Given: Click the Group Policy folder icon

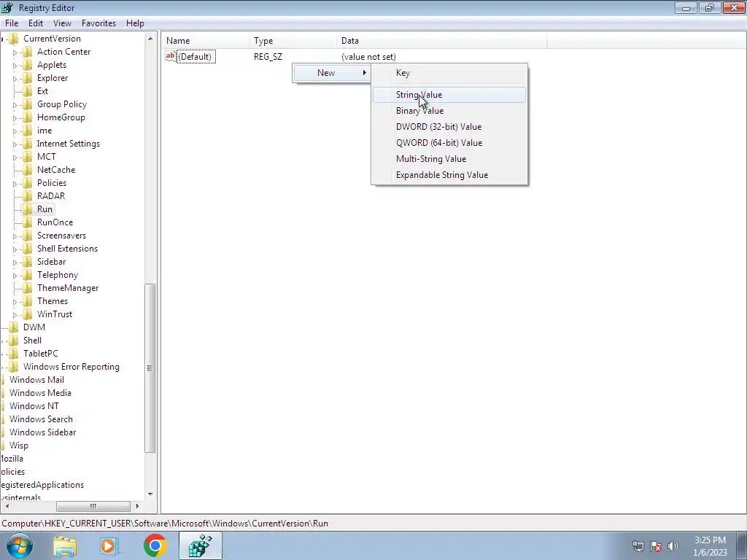Looking at the screenshot, I should click(28, 104).
